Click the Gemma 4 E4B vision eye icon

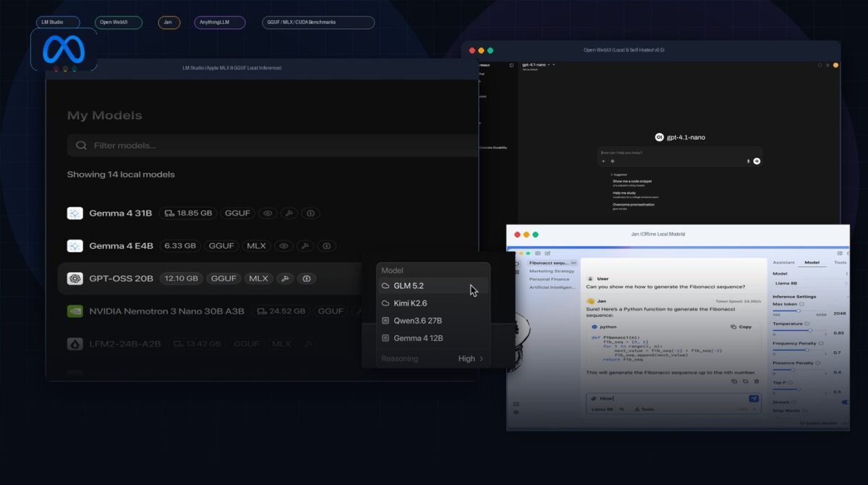pos(284,246)
